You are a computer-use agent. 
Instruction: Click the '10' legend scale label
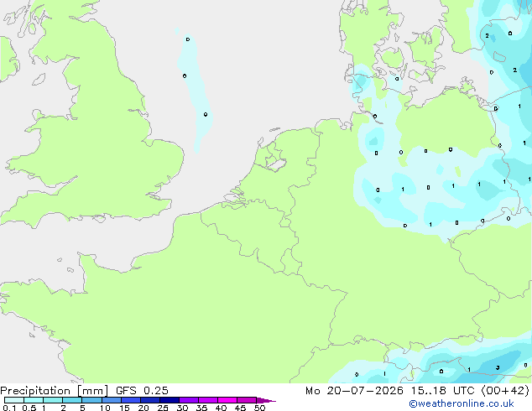tap(105, 408)
